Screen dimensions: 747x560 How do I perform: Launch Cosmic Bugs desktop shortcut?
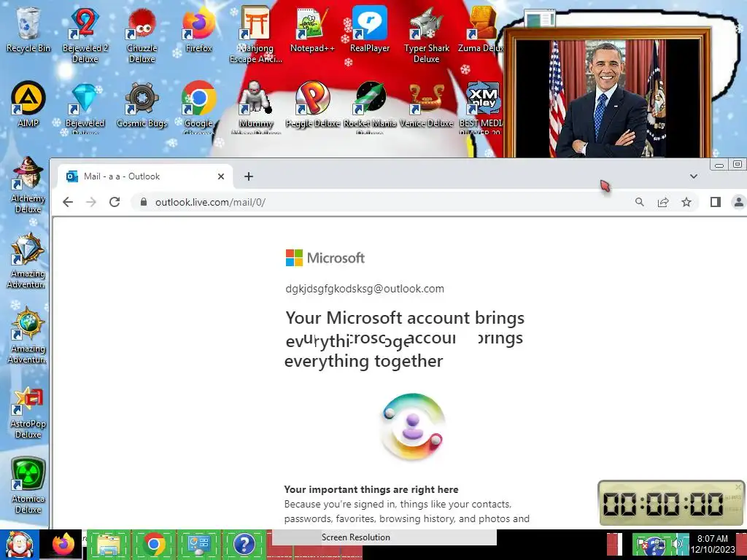click(x=142, y=104)
